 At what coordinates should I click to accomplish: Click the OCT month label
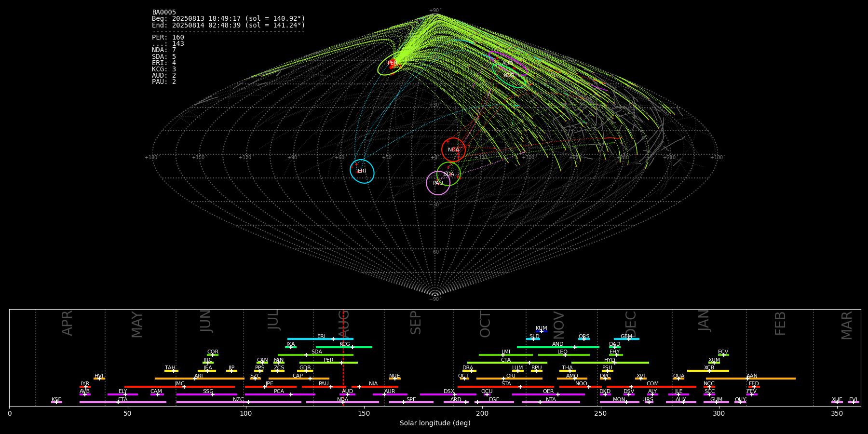[486, 324]
